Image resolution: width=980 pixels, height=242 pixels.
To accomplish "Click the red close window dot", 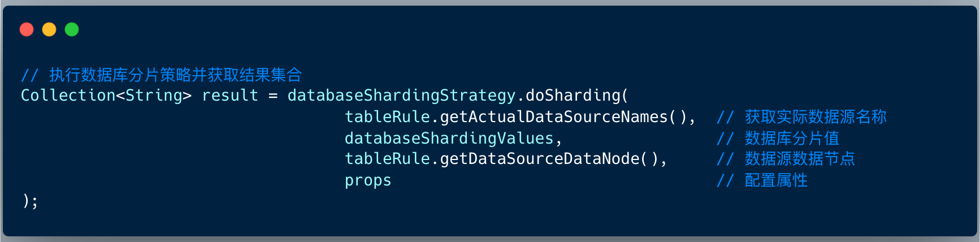I will click(27, 29).
